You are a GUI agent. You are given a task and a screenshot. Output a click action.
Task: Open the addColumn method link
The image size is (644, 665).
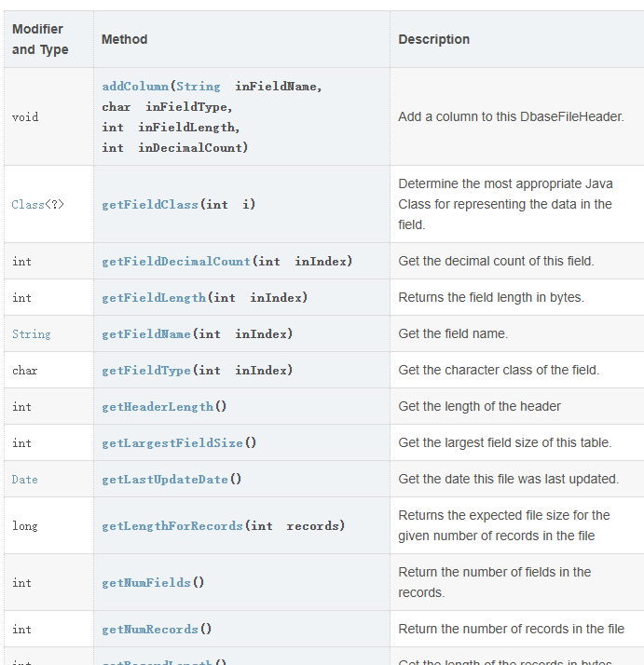pos(135,87)
